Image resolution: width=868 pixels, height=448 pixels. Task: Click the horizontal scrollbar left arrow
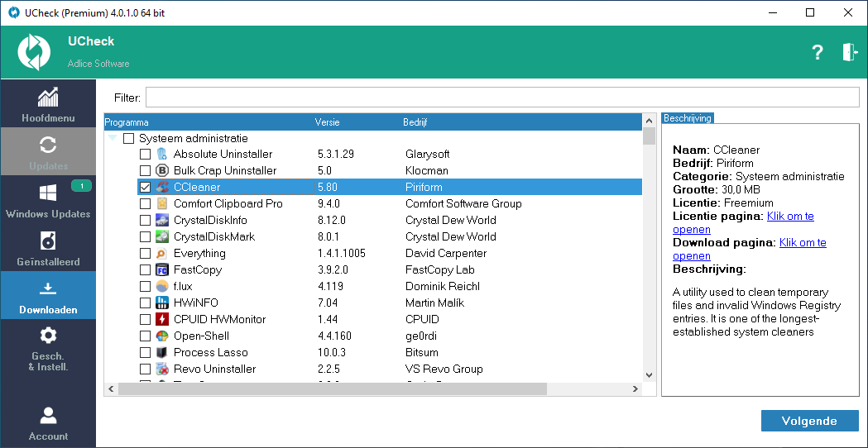click(x=111, y=388)
